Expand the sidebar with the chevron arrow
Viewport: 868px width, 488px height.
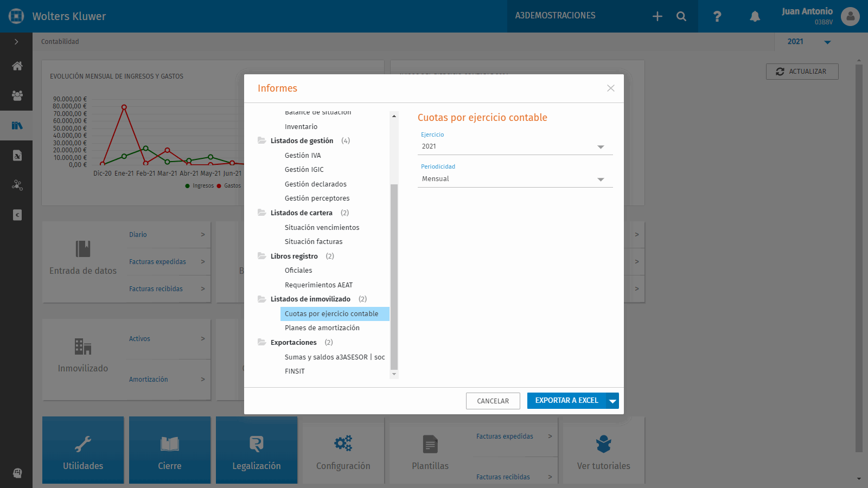[x=16, y=42]
